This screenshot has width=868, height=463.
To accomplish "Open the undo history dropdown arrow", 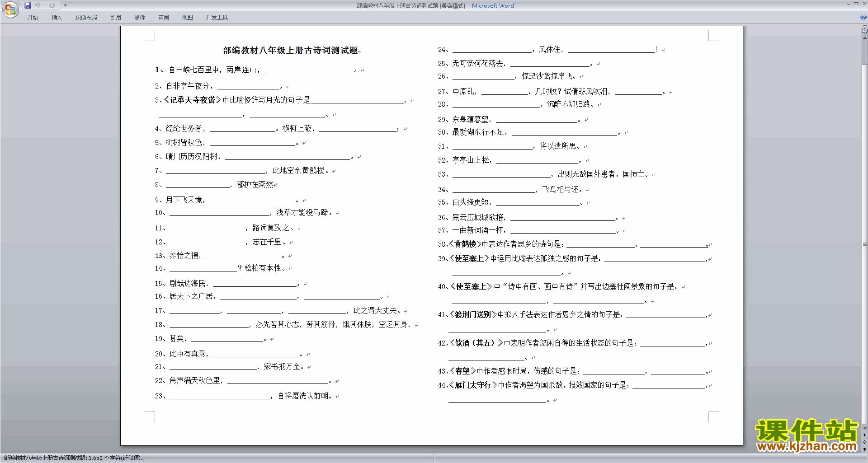I will pyautogui.click(x=44, y=5).
